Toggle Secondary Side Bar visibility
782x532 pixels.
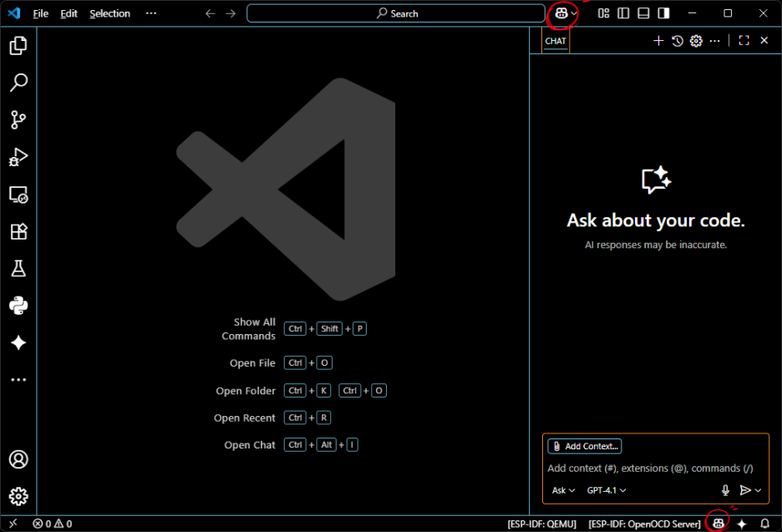[663, 13]
